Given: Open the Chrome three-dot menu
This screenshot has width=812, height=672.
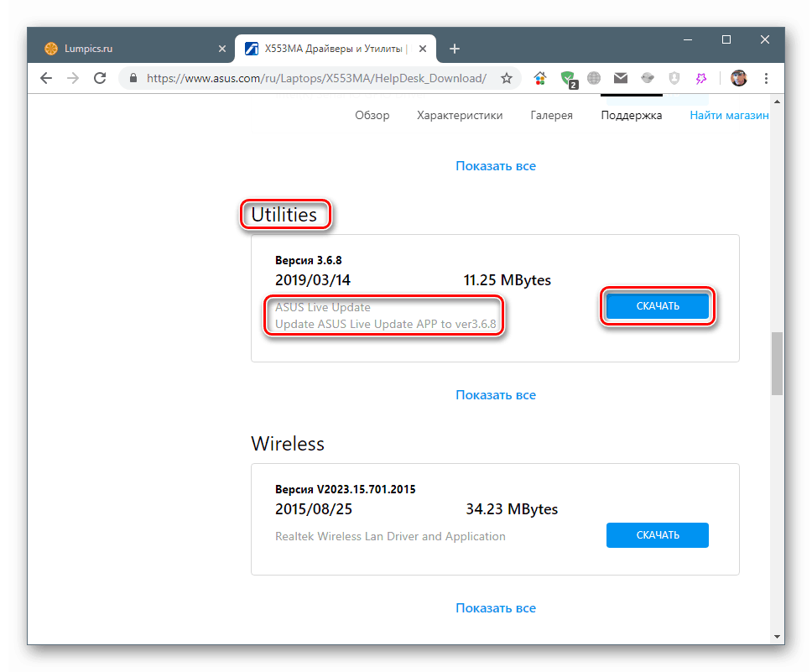Looking at the screenshot, I should (766, 78).
